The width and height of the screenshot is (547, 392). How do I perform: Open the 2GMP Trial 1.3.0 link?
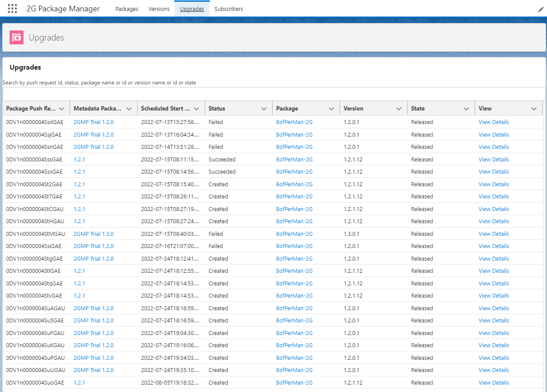point(93,234)
